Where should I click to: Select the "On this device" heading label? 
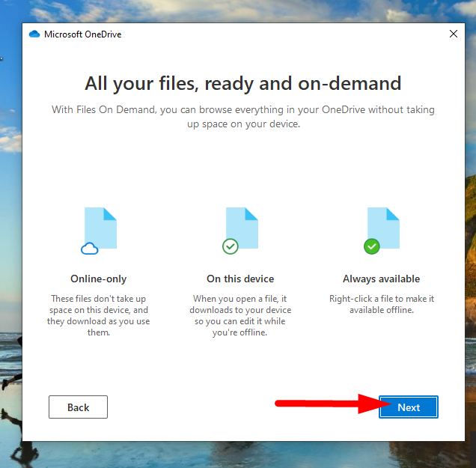coord(240,279)
